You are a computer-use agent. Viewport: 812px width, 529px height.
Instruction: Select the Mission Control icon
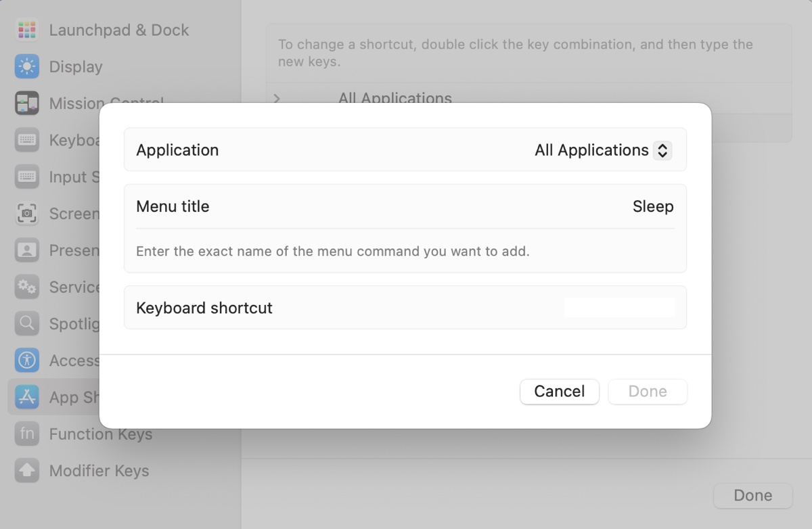[x=27, y=103]
